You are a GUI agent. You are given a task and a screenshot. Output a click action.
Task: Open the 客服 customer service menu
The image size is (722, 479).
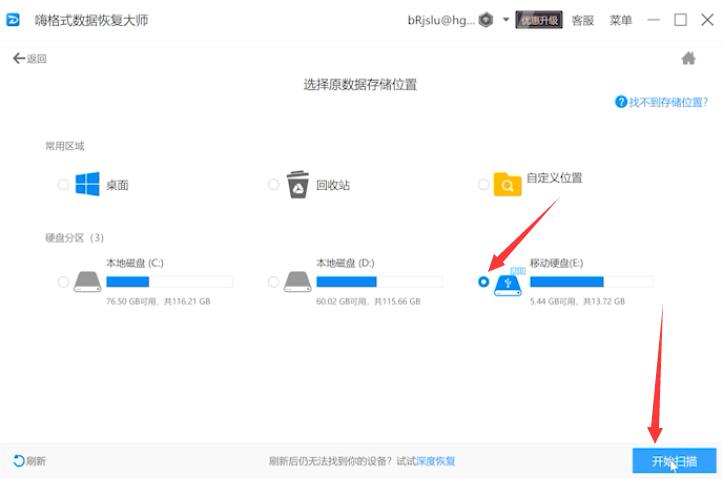[x=582, y=20]
